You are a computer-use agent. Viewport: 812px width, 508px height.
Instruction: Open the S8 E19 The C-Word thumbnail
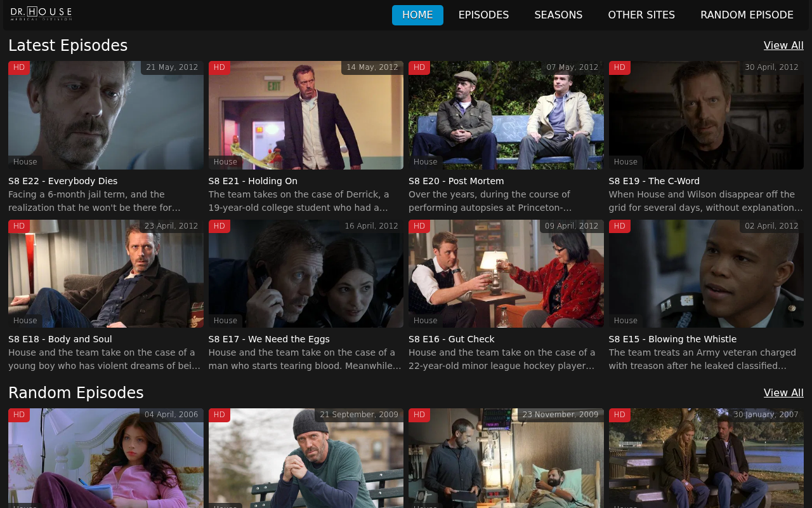click(x=706, y=115)
